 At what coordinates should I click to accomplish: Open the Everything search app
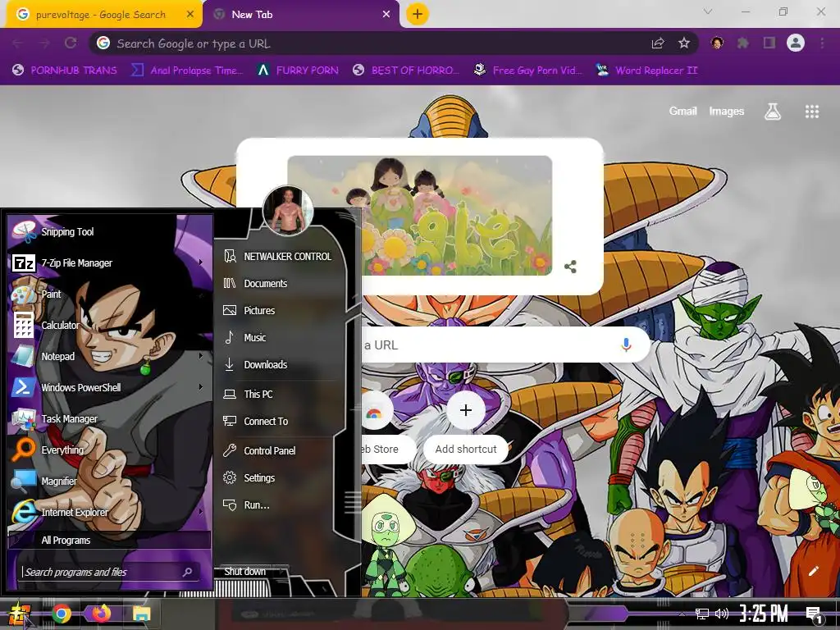110,450
